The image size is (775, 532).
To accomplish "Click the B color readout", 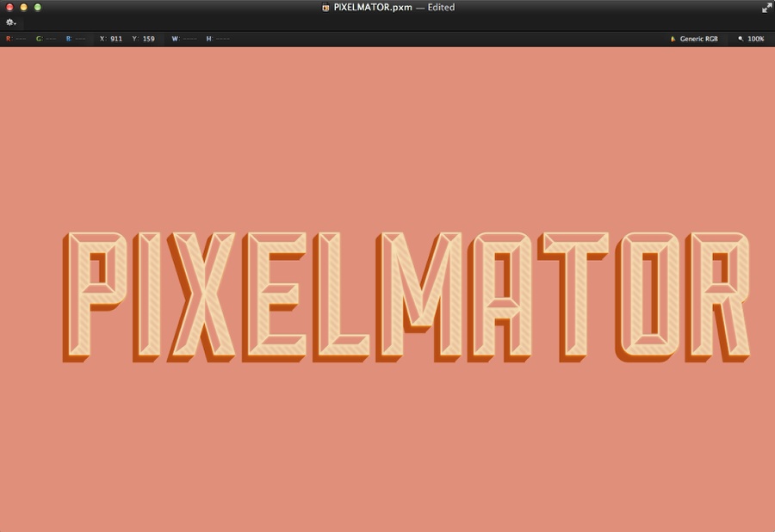I will [76, 39].
